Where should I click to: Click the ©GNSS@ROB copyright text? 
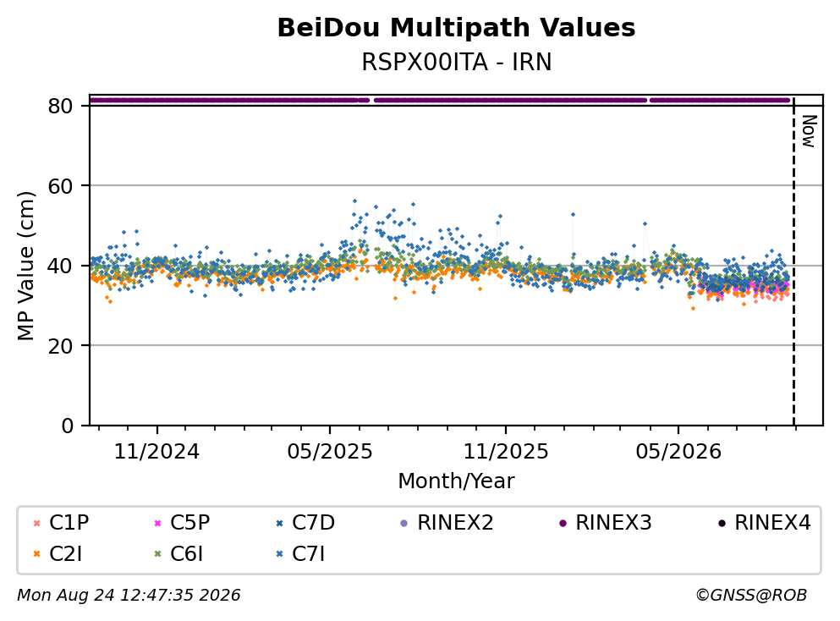pyautogui.click(x=751, y=595)
